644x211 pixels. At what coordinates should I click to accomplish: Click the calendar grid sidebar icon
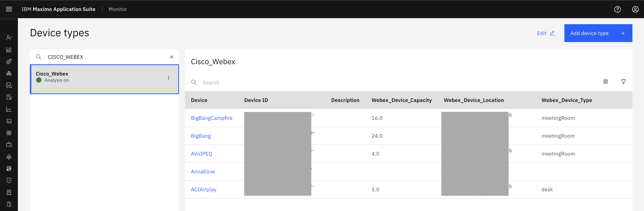(9, 168)
